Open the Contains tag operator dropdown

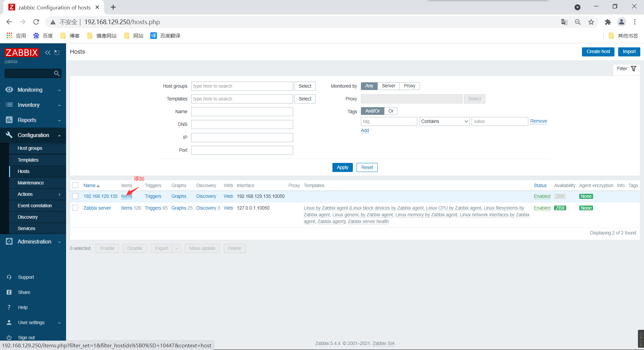click(x=444, y=121)
